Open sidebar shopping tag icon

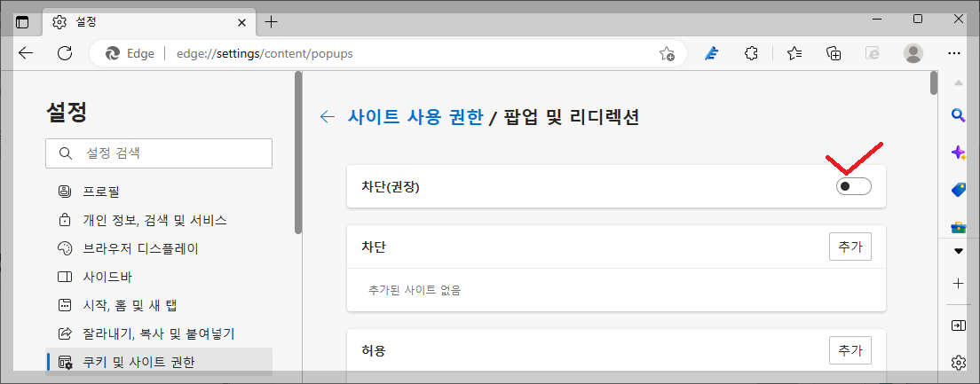[x=958, y=190]
